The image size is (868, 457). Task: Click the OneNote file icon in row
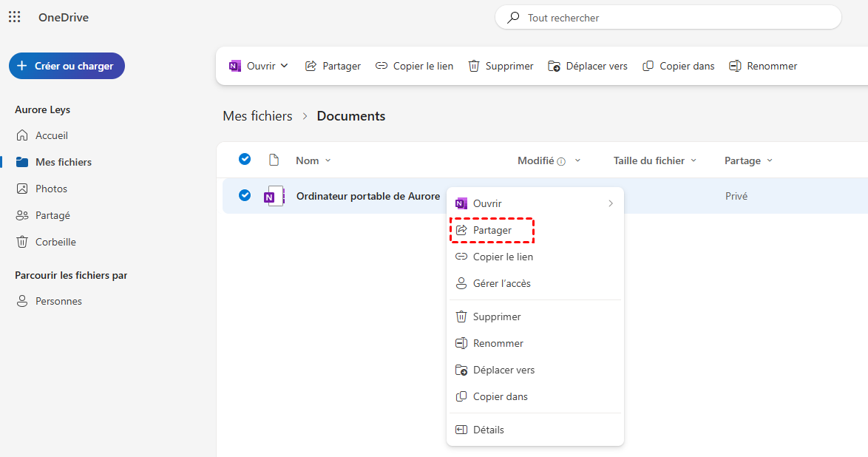click(275, 196)
